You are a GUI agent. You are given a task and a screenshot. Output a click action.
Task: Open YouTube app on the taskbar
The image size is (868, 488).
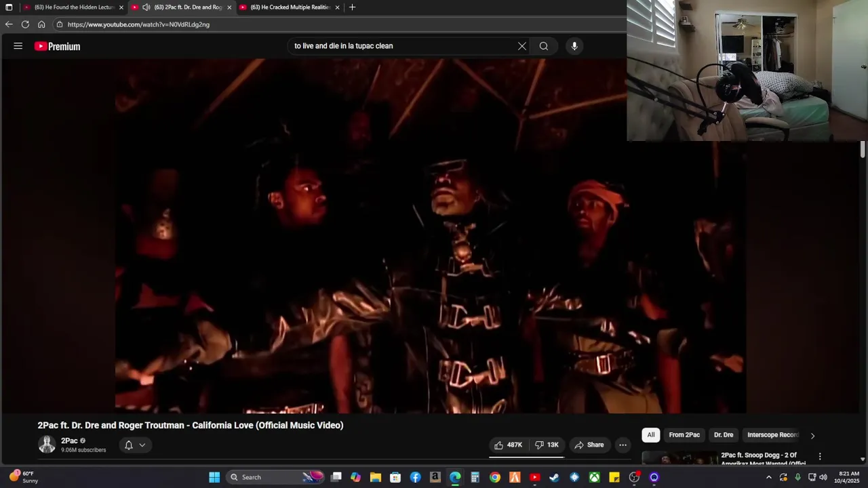pos(534,477)
